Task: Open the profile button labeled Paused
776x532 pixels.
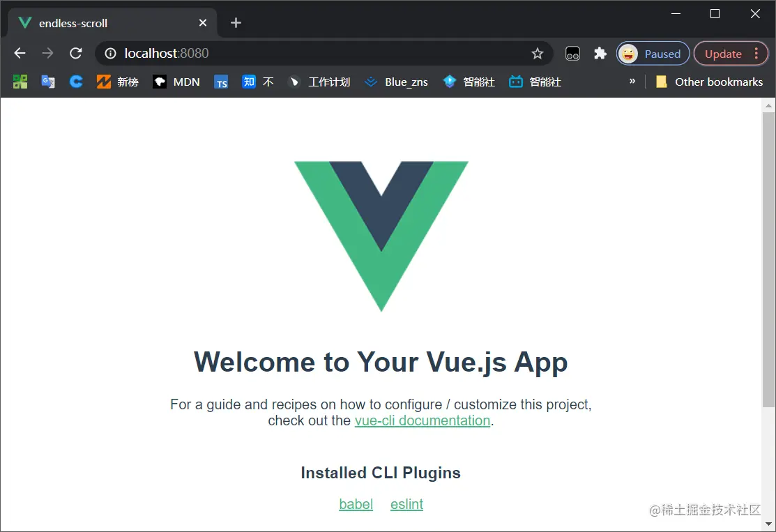Action: tap(653, 54)
